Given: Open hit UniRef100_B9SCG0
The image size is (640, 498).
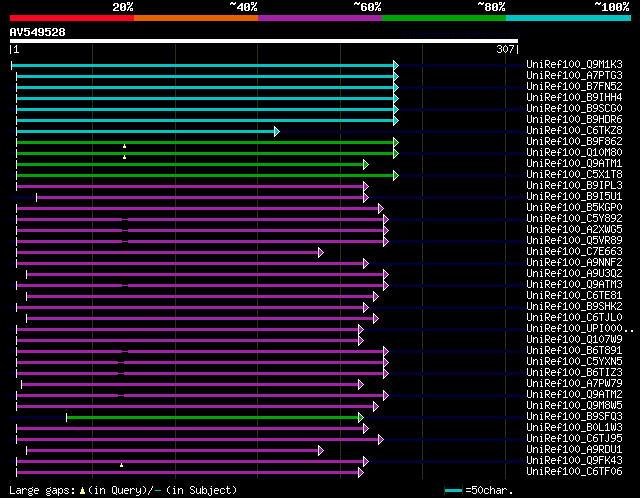Looking at the screenshot, I should point(574,109).
